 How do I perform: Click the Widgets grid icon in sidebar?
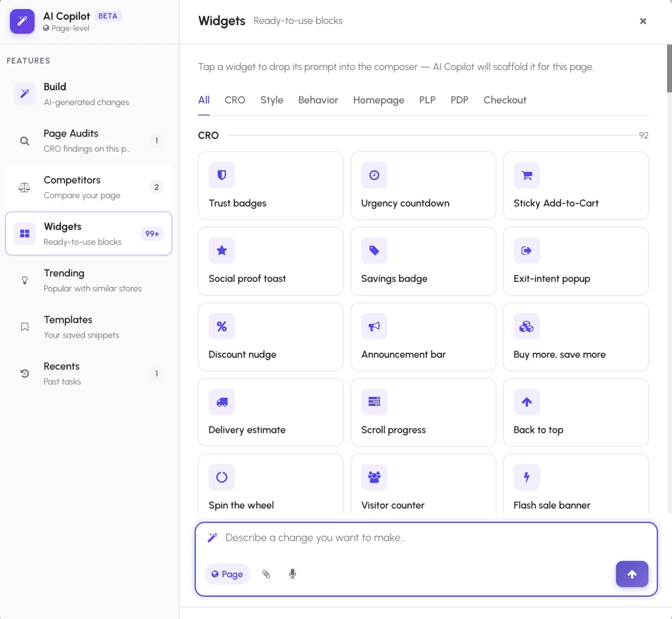25,233
